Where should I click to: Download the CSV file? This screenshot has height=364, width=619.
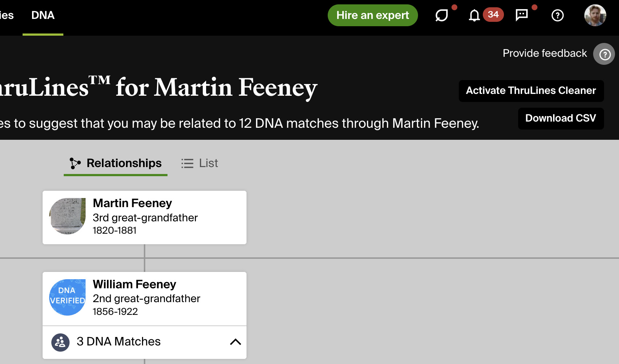pos(561,118)
